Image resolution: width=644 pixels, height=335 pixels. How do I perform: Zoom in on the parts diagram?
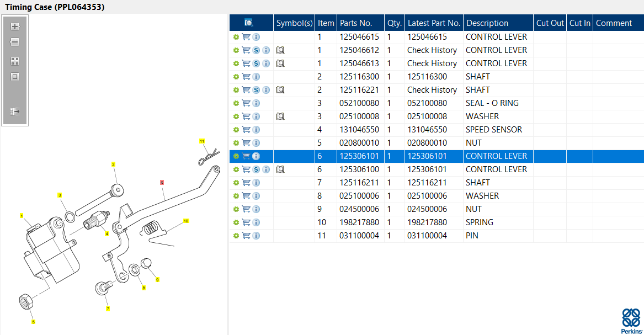pyautogui.click(x=15, y=26)
